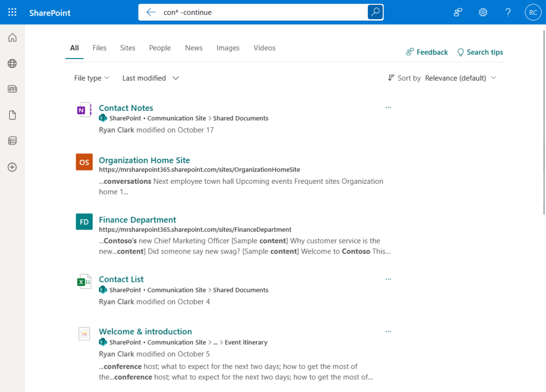Click the OS site logo tile
The image size is (546, 392).
84,162
